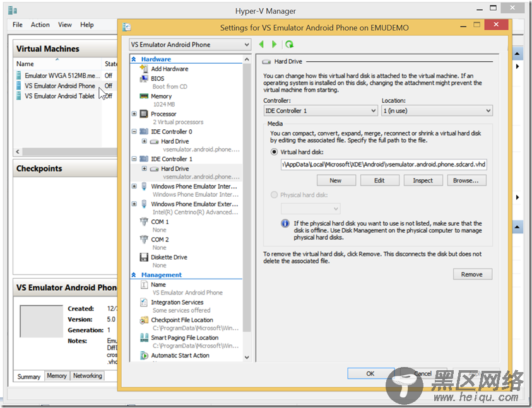The width and height of the screenshot is (532, 408).
Task: Collapse the IDE Controller 0 node
Action: click(x=134, y=132)
